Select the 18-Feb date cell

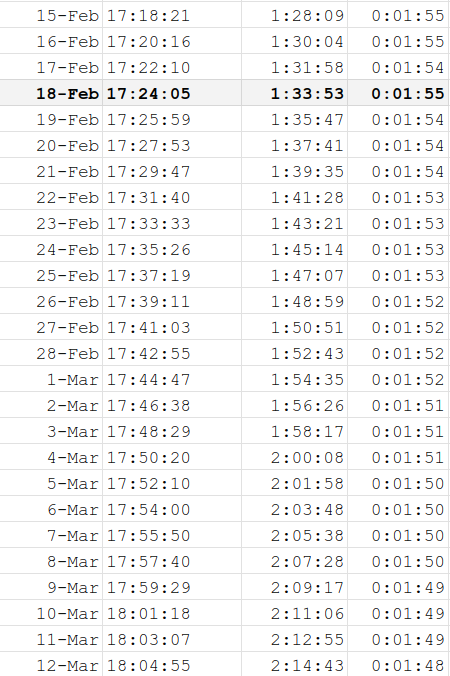[x=51, y=93]
